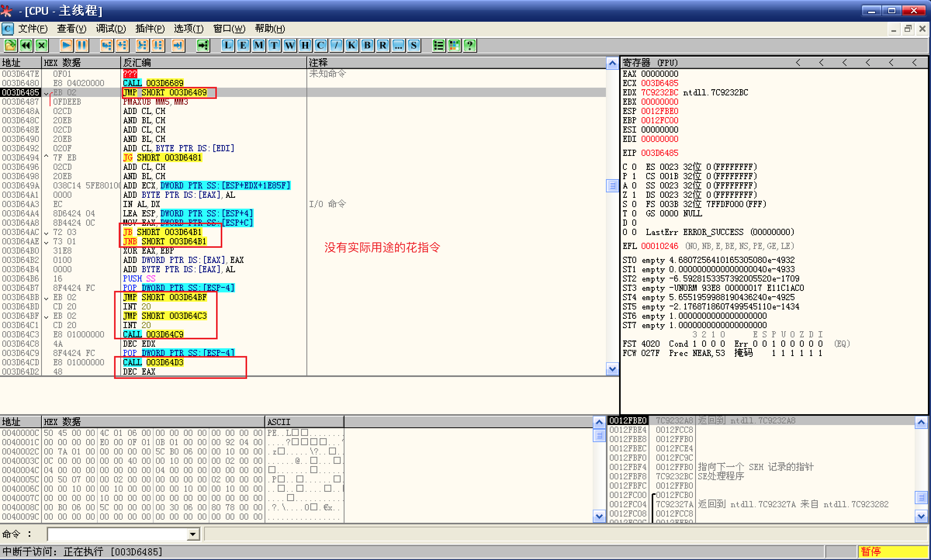This screenshot has width=931, height=560.
Task: Toggle register view via 寄存器 (FPU) header
Action: pyautogui.click(x=650, y=62)
